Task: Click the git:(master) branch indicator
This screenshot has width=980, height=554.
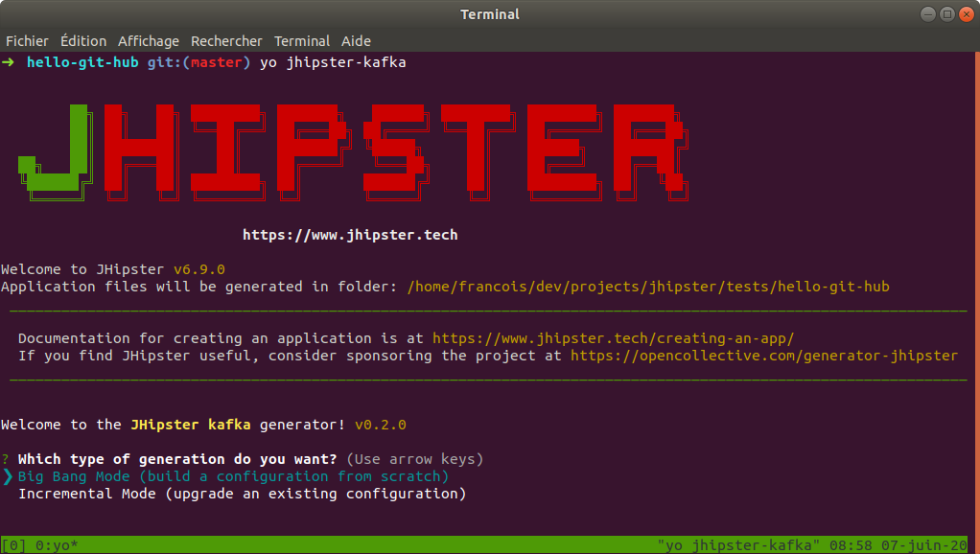Action: tap(198, 62)
